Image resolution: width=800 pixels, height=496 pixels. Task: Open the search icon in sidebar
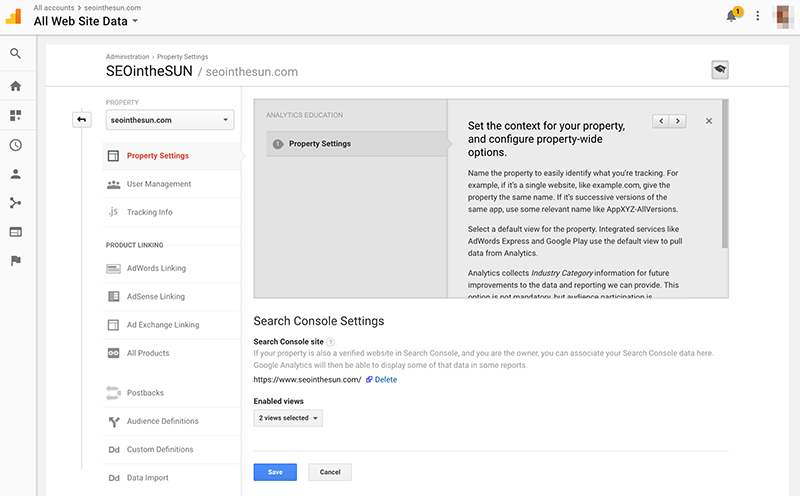tap(16, 54)
